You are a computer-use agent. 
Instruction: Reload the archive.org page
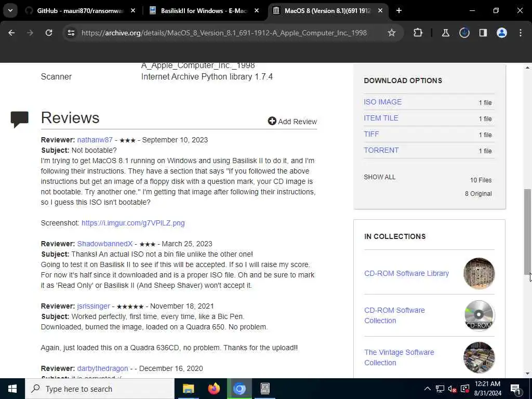[x=49, y=33]
